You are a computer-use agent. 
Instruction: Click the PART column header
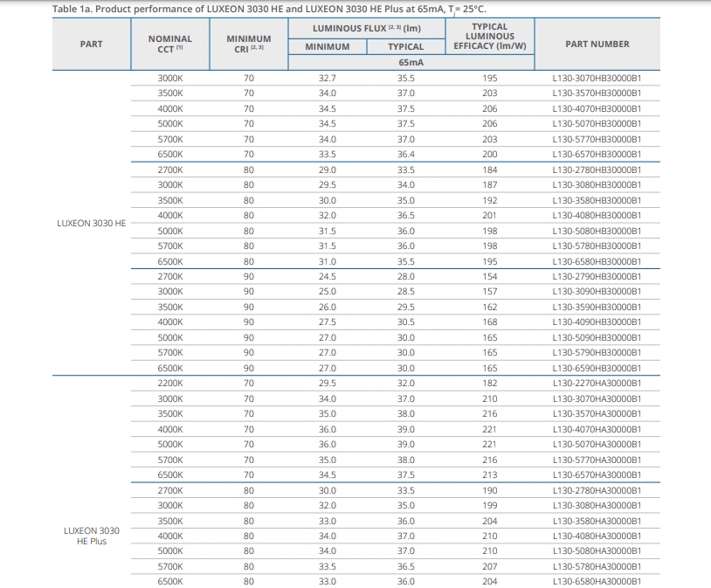(91, 44)
